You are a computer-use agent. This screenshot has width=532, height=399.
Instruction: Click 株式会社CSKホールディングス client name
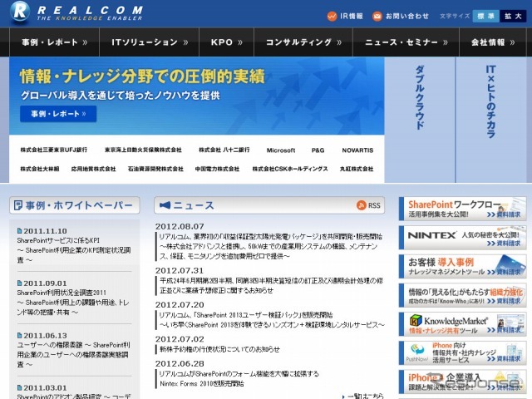(x=290, y=169)
